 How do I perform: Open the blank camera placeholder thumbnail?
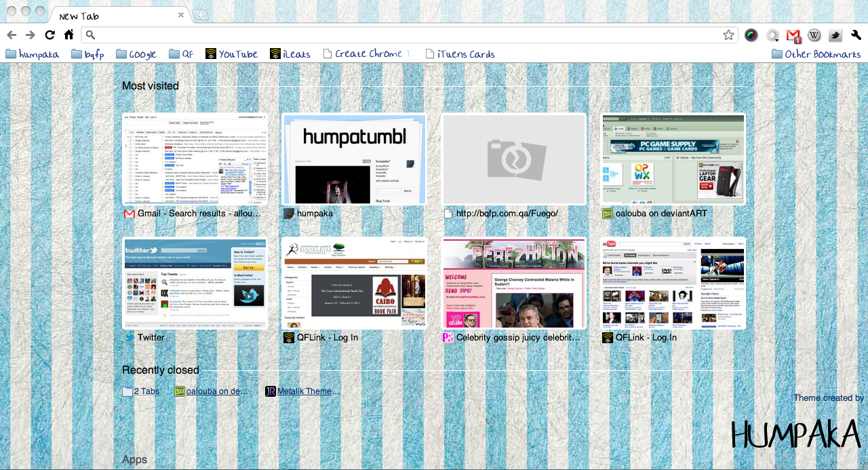tap(513, 159)
